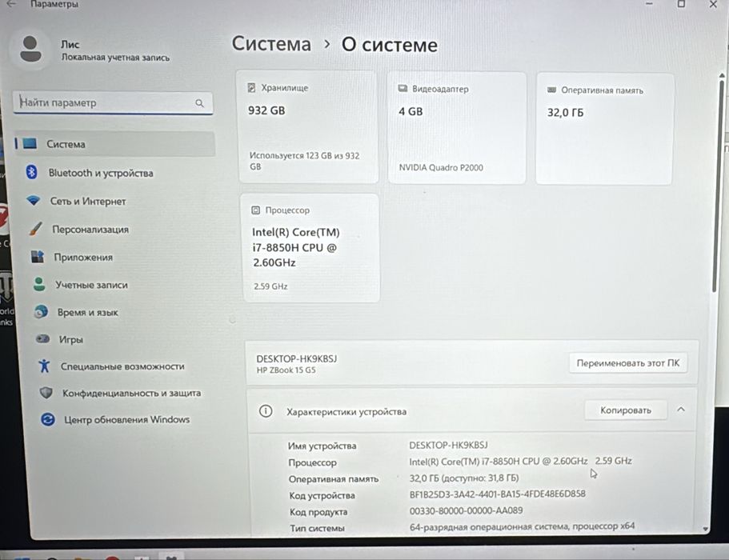
Task: Click the Найти параметр search field
Action: [113, 102]
